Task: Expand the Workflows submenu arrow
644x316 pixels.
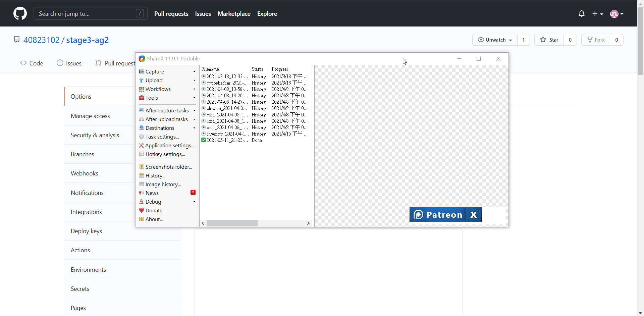Action: [194, 89]
